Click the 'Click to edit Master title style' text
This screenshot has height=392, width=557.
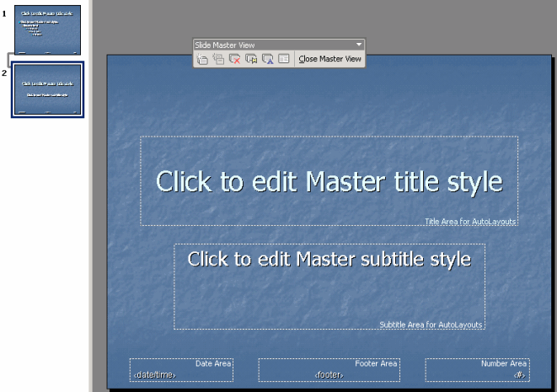[329, 181]
